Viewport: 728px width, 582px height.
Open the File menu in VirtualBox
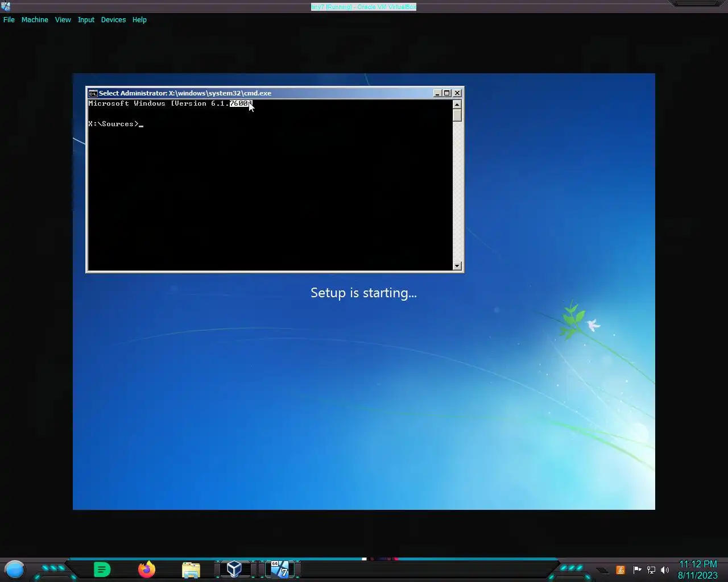(9, 19)
